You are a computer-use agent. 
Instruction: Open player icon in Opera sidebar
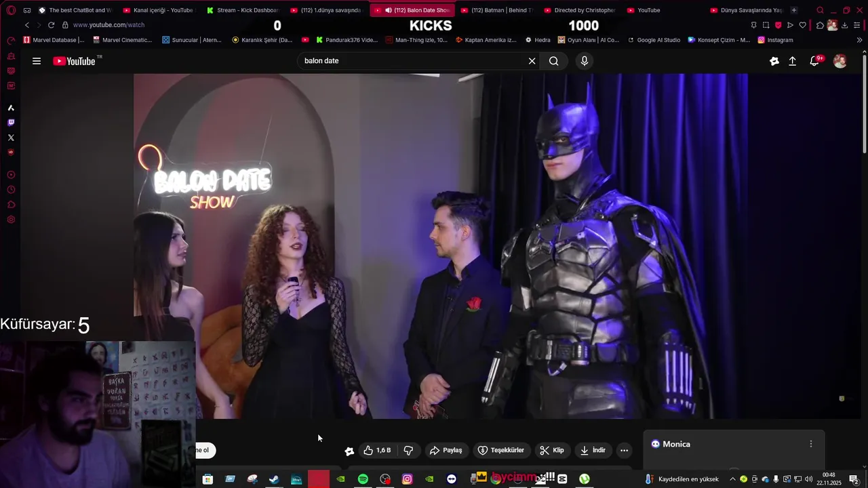pyautogui.click(x=11, y=175)
